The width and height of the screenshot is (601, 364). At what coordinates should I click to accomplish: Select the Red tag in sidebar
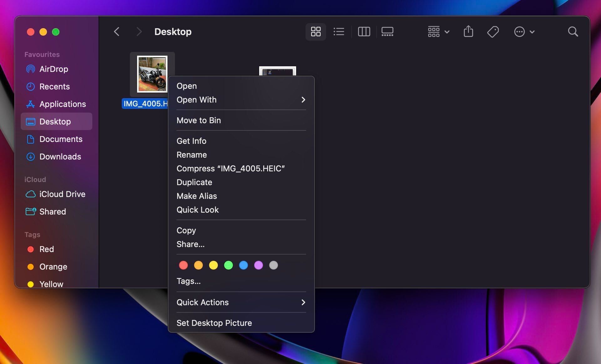pos(56,249)
